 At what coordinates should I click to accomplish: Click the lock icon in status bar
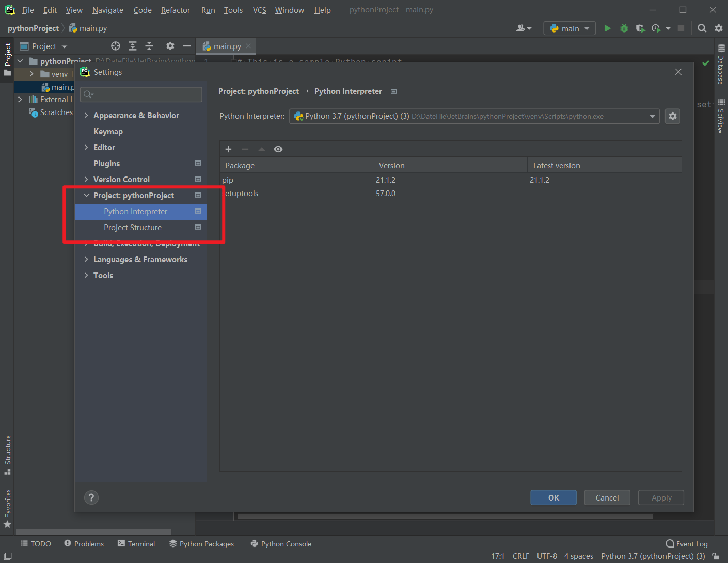pos(716,556)
